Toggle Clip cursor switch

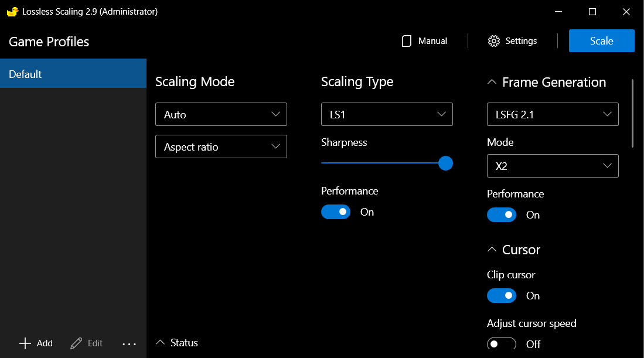tap(502, 295)
